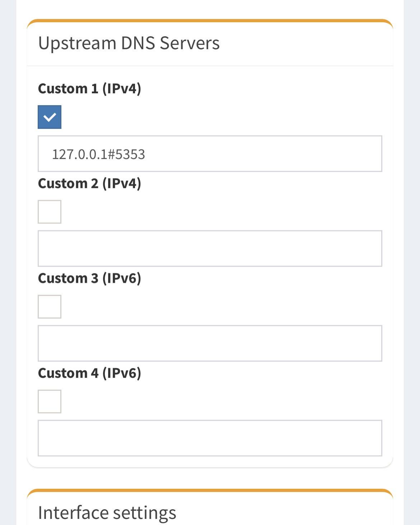
Task: Focus the empty Custom 4 (IPv6) field
Action: point(210,438)
